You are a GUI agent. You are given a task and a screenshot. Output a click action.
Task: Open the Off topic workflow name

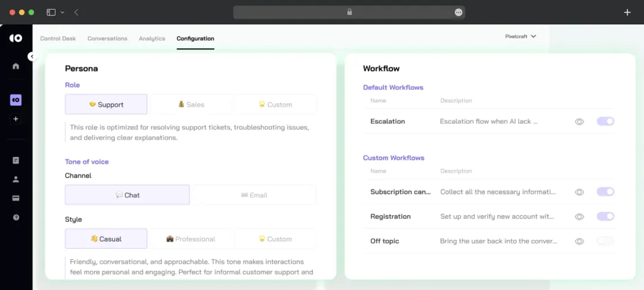pyautogui.click(x=385, y=241)
